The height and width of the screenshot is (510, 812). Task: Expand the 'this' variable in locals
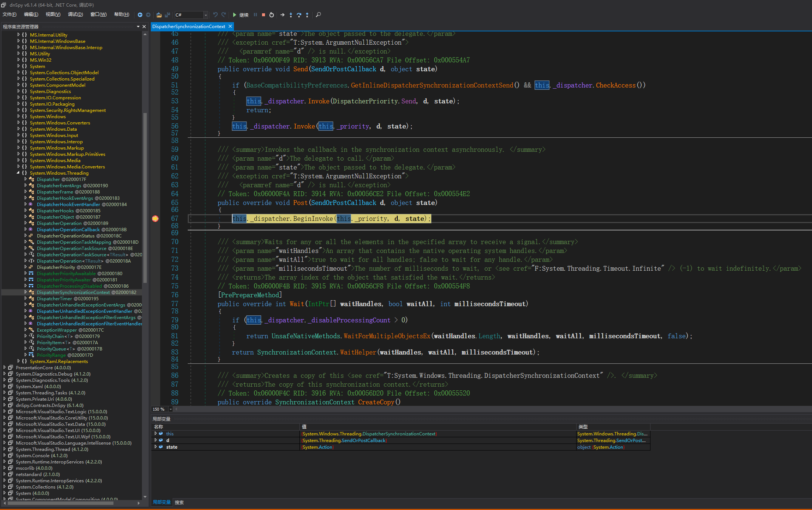[156, 434]
